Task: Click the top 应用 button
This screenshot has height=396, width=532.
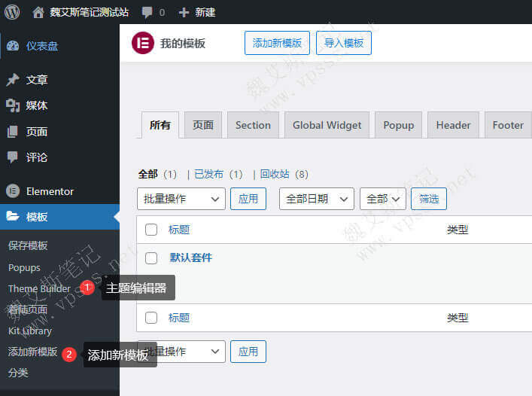Action: click(248, 199)
